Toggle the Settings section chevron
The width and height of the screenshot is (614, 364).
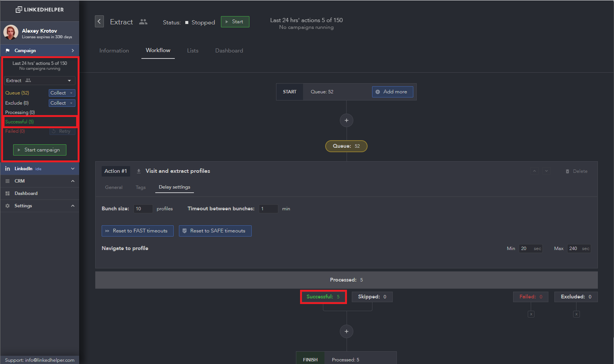(73, 206)
